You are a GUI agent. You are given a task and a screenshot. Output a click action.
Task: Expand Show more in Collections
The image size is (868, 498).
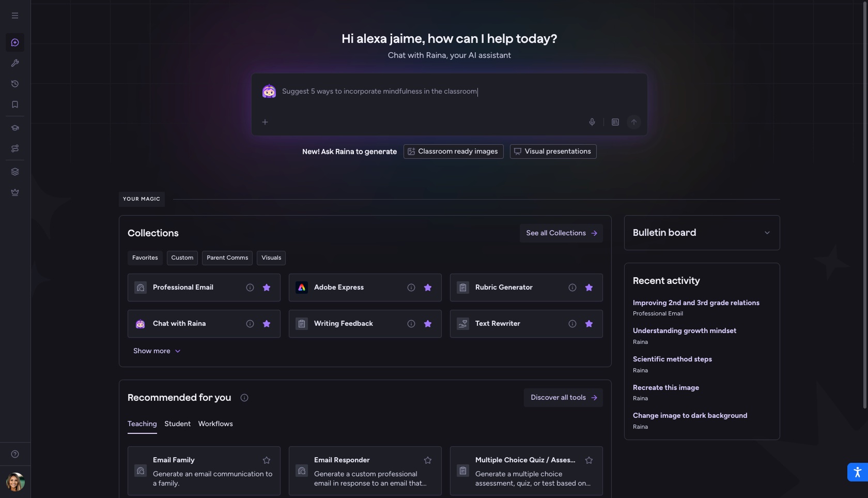157,351
